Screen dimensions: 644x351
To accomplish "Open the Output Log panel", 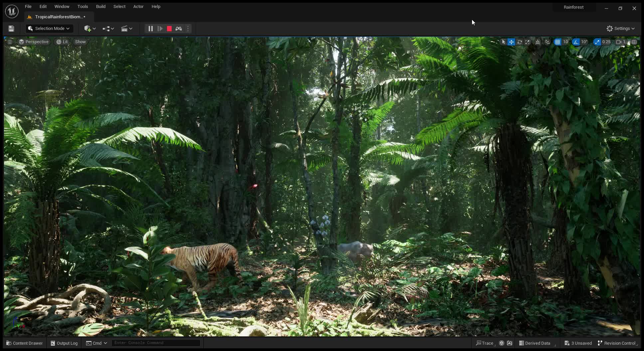I will click(x=64, y=343).
